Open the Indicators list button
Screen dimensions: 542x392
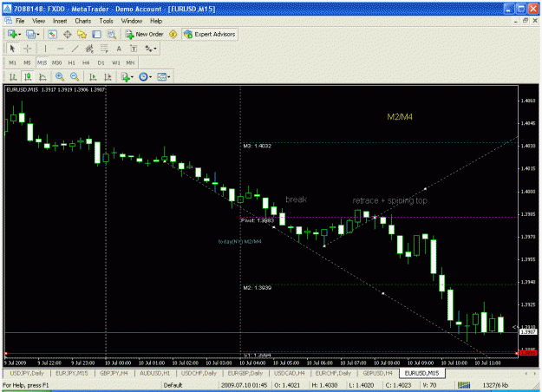click(125, 76)
